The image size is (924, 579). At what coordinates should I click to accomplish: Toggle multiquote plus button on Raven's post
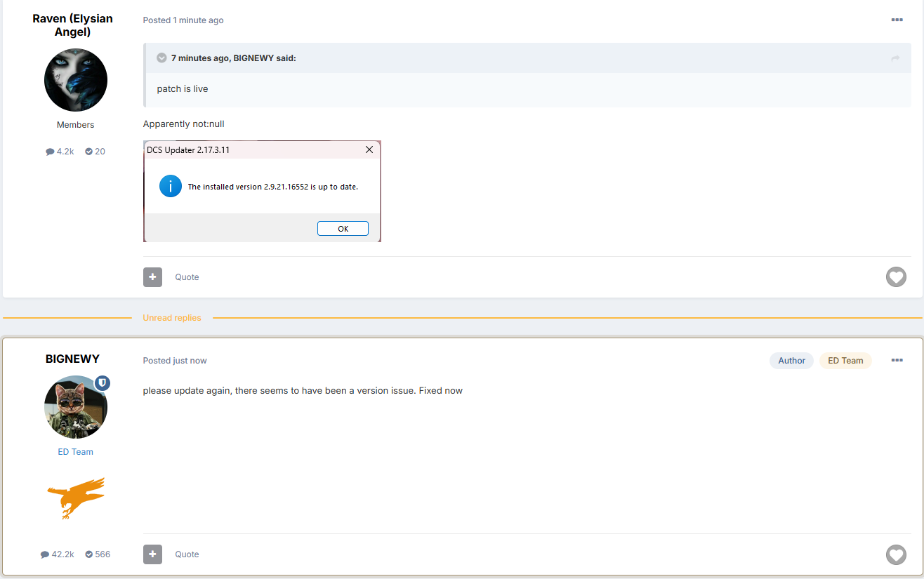[152, 277]
